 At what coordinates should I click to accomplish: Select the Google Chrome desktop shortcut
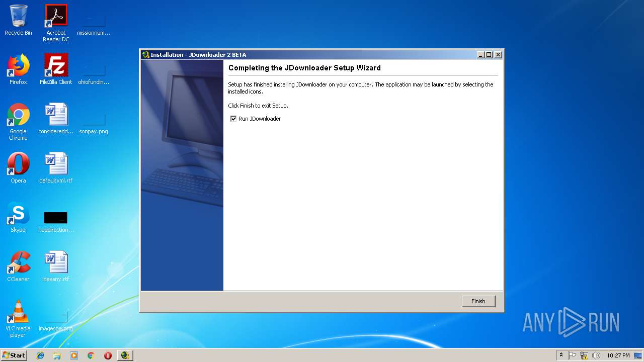point(18,122)
